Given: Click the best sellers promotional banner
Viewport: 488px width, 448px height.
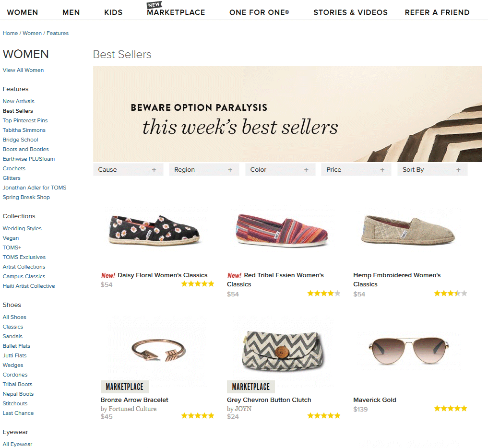Looking at the screenshot, I should [x=287, y=114].
